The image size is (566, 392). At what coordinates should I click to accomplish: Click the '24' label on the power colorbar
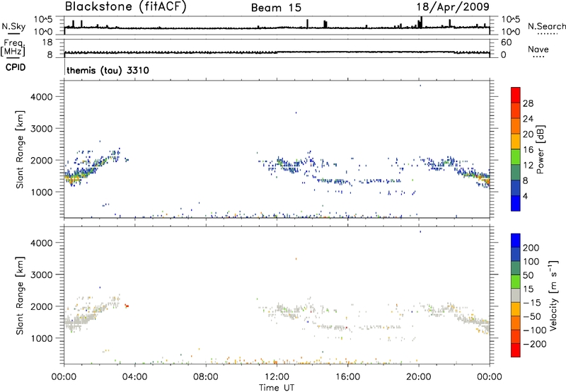(528, 119)
